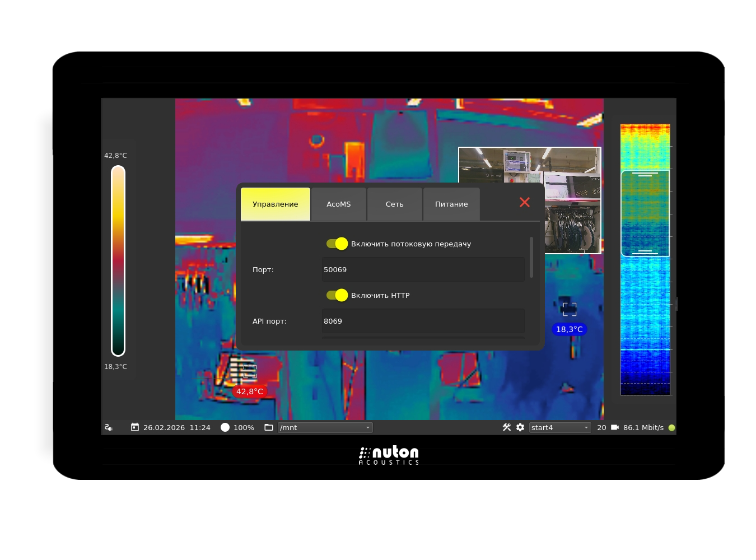Click the video camera recording icon
The width and height of the screenshot is (756, 560).
click(x=615, y=427)
